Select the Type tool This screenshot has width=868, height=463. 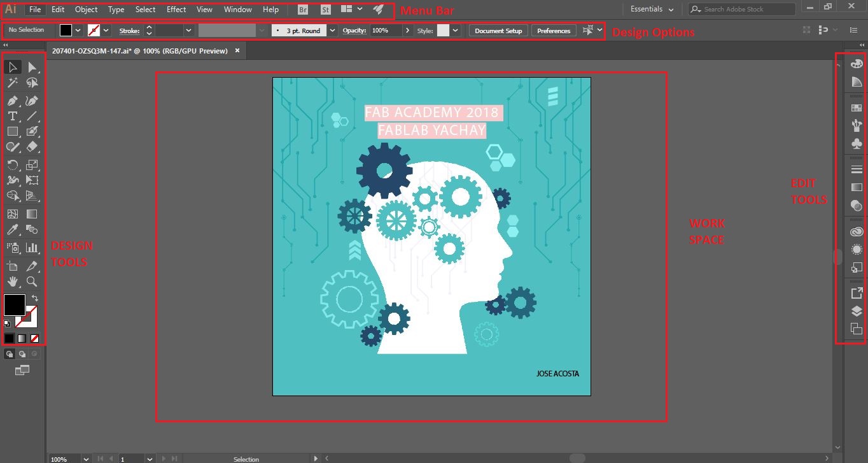pyautogui.click(x=13, y=116)
